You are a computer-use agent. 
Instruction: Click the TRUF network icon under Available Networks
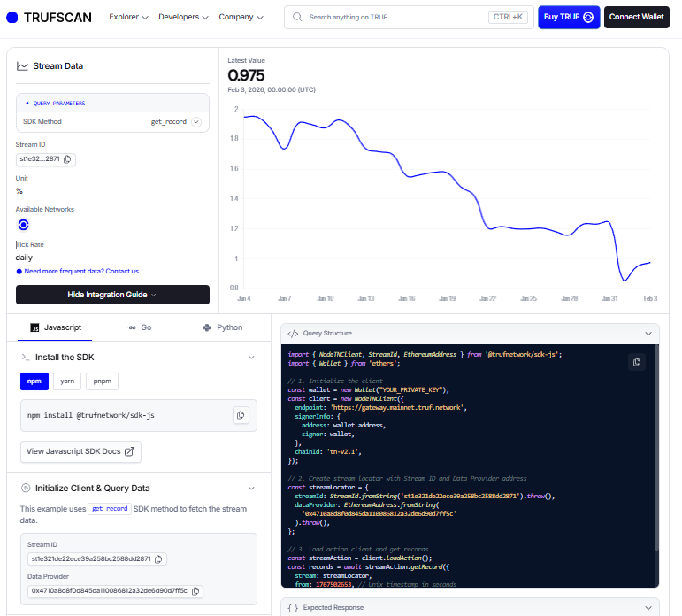(24, 225)
